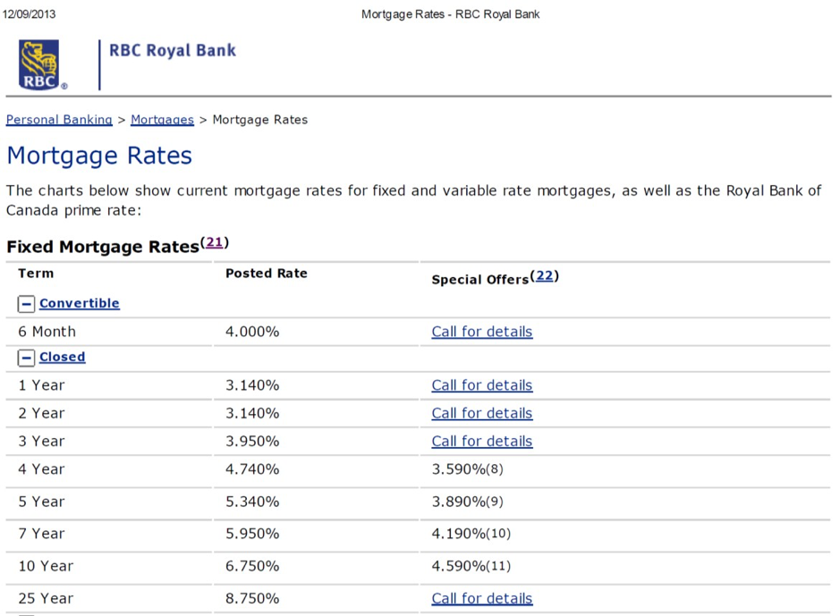Open Call for details for 3 Year
The width and height of the screenshot is (840, 616).
(x=482, y=441)
